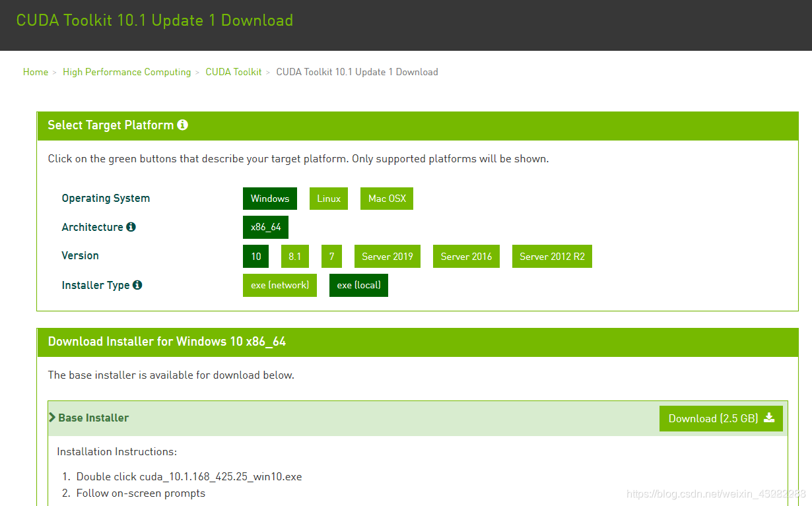Go to Home breadcrumb link

[36, 72]
